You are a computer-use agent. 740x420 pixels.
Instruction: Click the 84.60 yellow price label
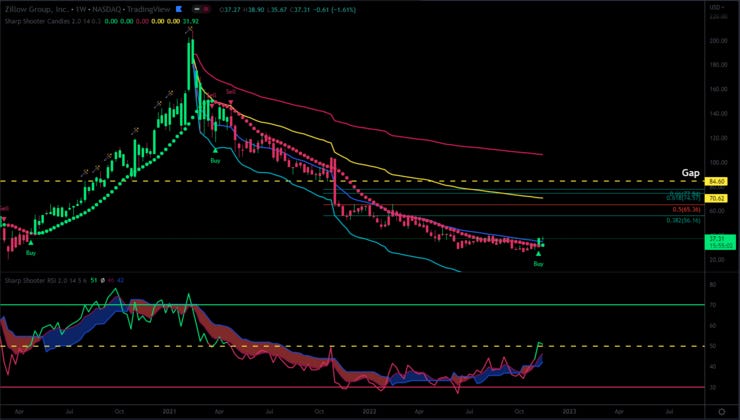(715, 181)
